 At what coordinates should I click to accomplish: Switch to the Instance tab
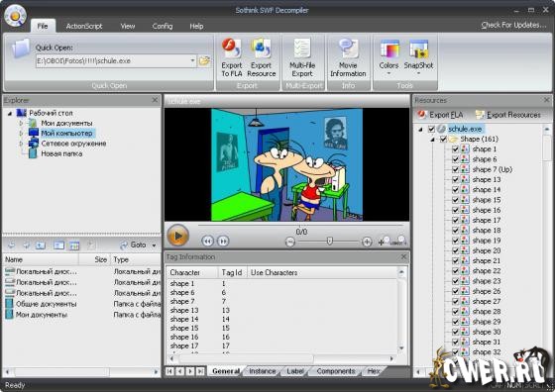click(x=262, y=371)
